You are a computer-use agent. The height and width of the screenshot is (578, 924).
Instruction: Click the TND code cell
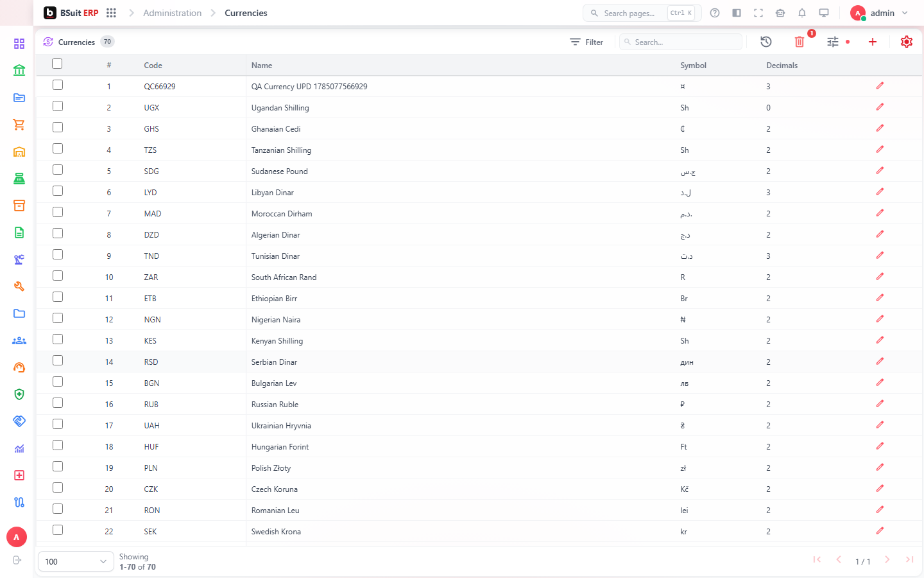[x=151, y=256]
